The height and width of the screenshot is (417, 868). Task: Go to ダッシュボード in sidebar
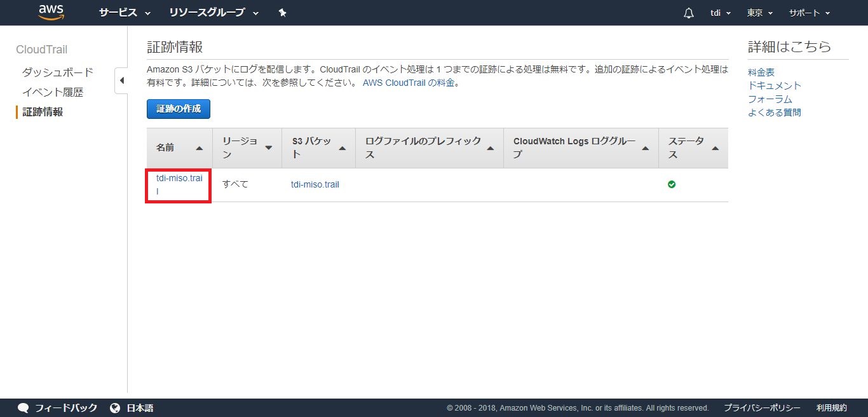(x=58, y=72)
